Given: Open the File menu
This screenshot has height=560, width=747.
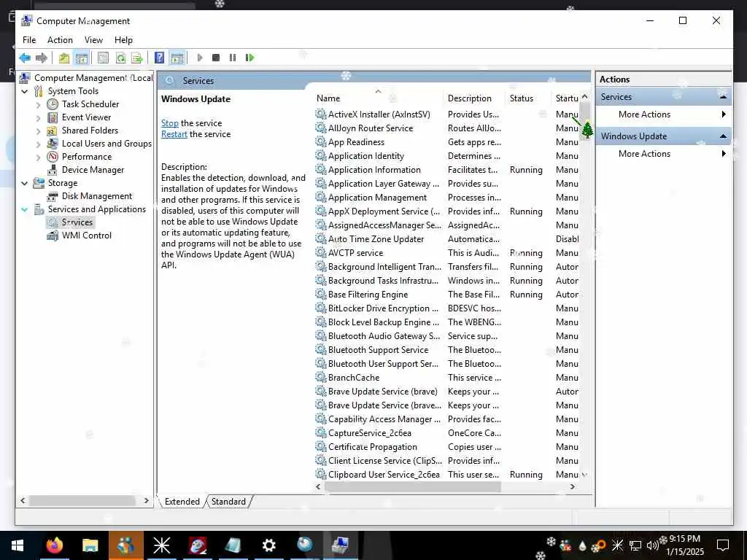Looking at the screenshot, I should tap(29, 40).
